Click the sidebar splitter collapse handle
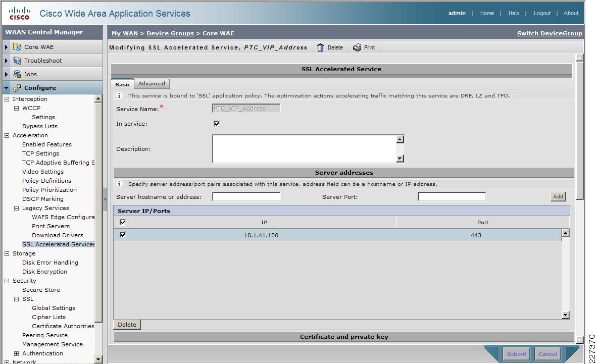The image size is (596, 364). pos(105,199)
